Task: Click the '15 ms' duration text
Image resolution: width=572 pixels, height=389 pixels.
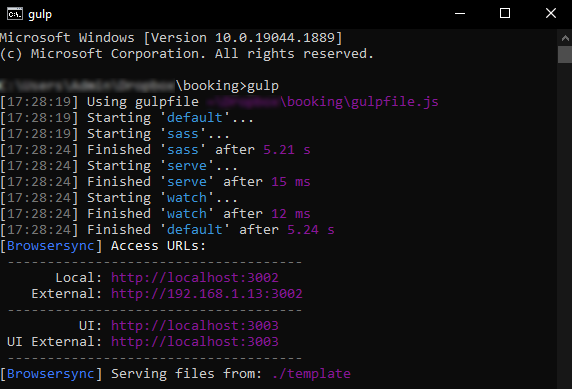Action: pyautogui.click(x=291, y=182)
